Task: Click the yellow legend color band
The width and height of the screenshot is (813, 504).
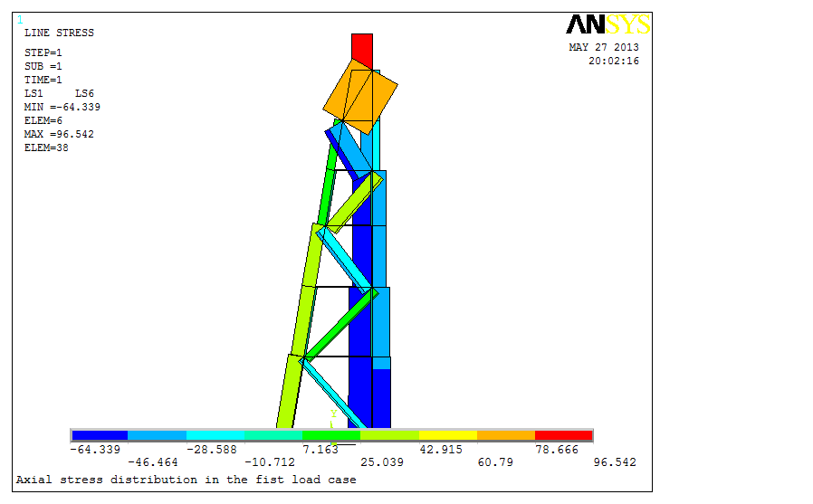Action: coord(448,435)
